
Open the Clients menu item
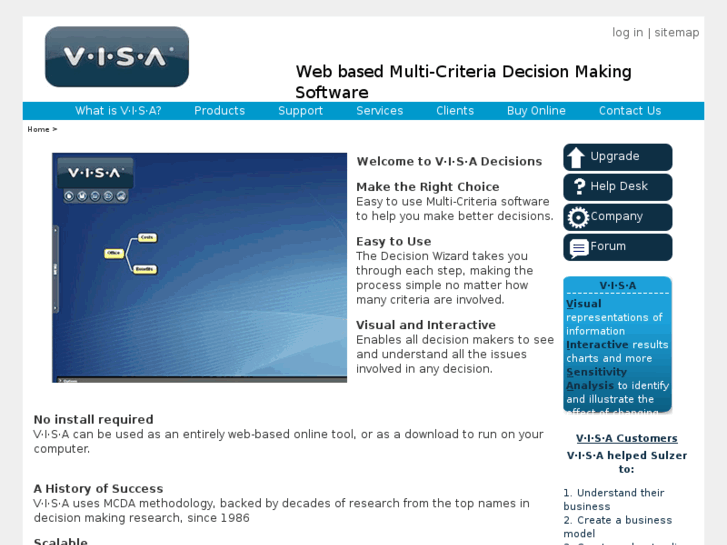coord(455,111)
